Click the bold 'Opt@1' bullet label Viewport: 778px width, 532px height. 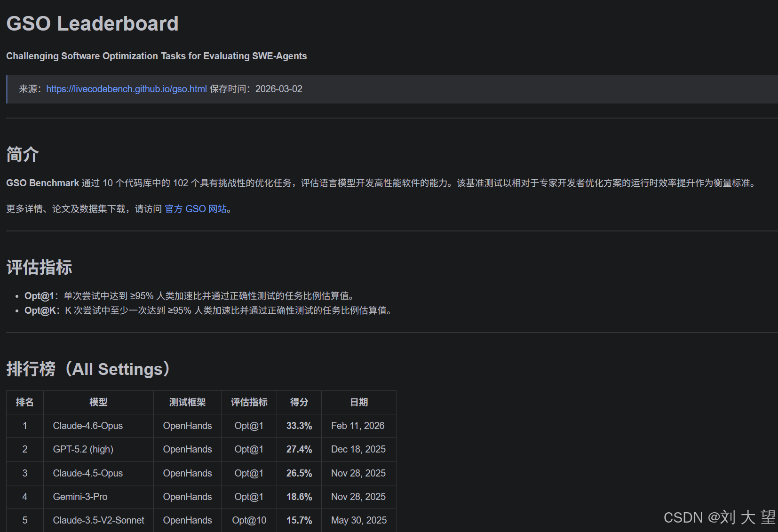point(39,296)
